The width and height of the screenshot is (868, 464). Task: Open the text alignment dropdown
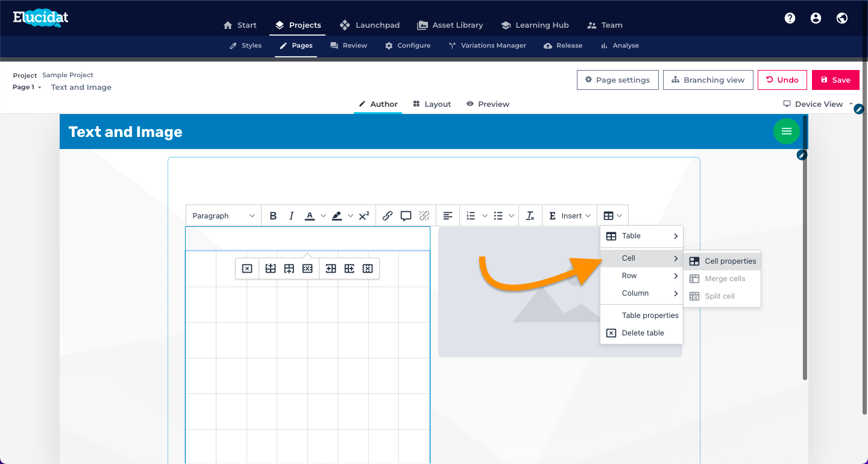[x=448, y=216]
